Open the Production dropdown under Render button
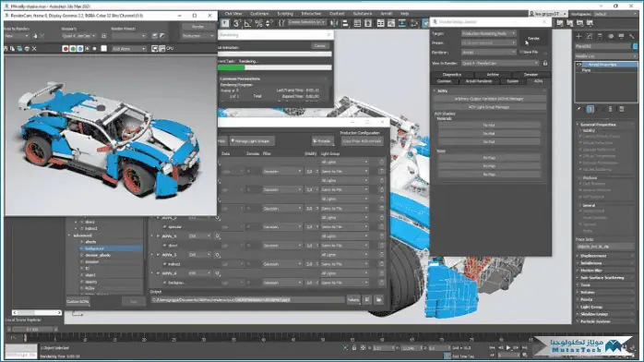The height and width of the screenshot is (362, 644). pos(198,36)
